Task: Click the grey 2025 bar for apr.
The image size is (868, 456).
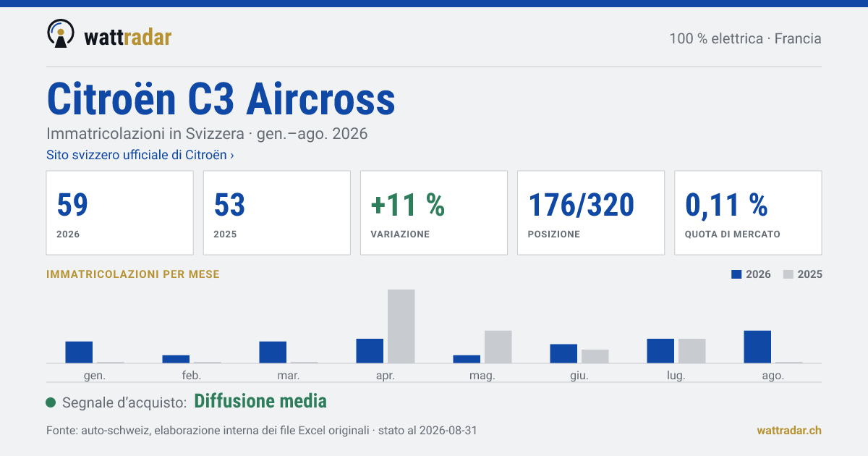Action: (x=401, y=326)
